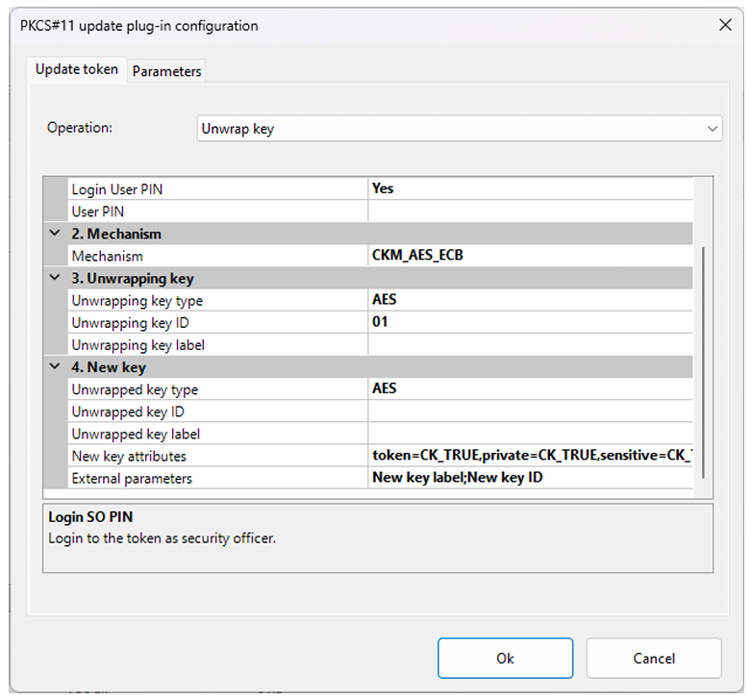
Task: Click the property grid vertical scrollbar thumb
Action: coord(703,362)
